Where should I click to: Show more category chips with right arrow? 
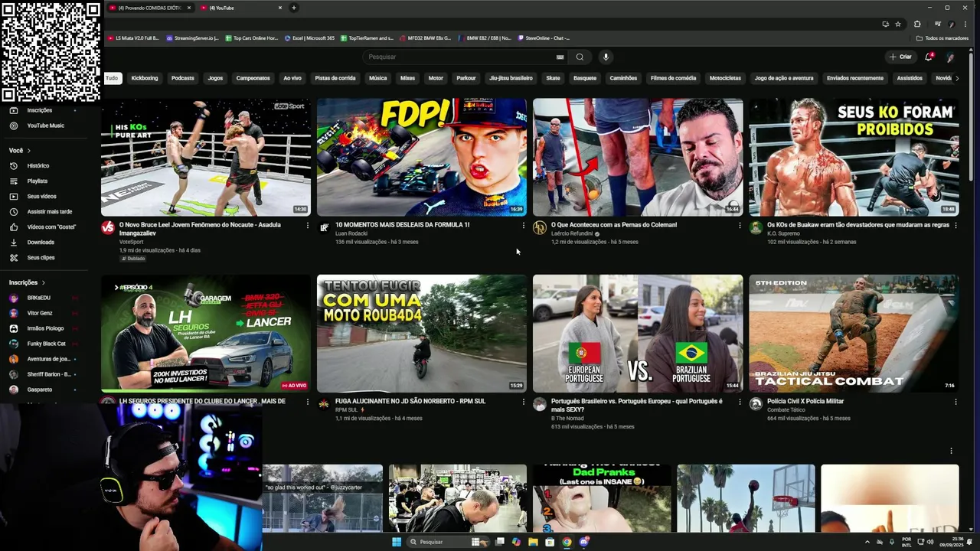pyautogui.click(x=956, y=78)
